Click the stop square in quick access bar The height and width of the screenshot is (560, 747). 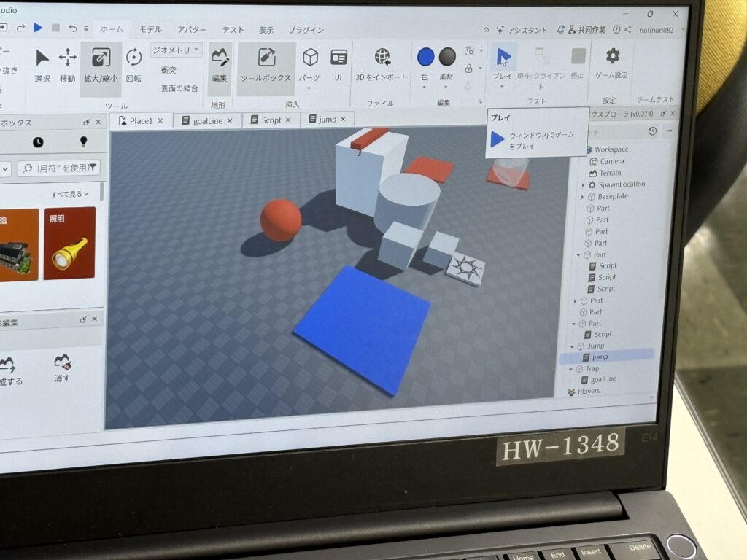[x=55, y=28]
